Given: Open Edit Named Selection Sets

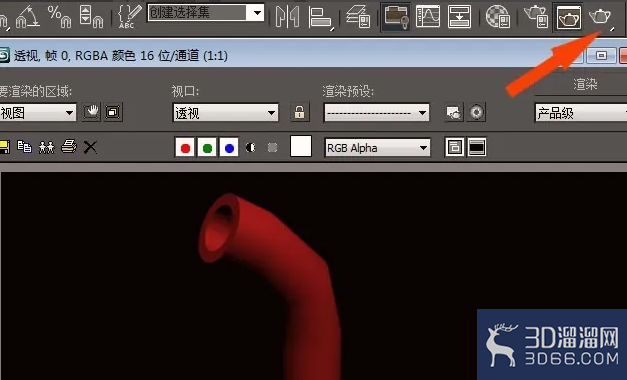Looking at the screenshot, I should click(129, 17).
